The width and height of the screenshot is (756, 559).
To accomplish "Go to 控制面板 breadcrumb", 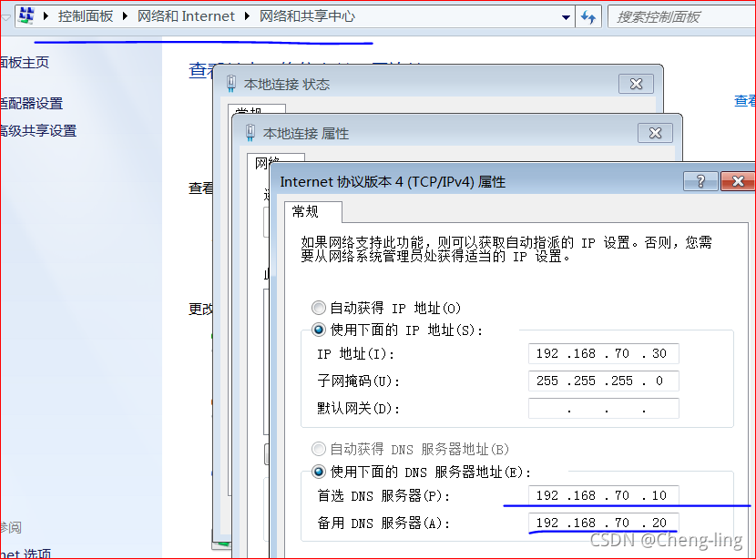I will [x=86, y=15].
